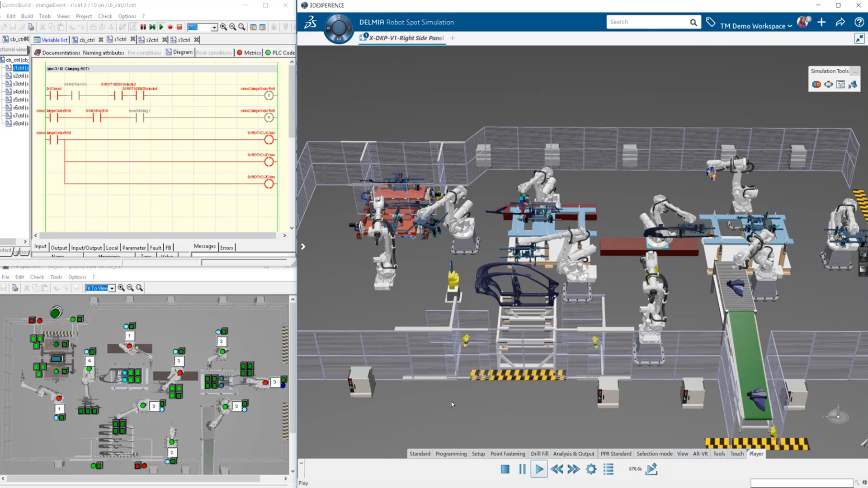The width and height of the screenshot is (868, 488).
Task: Click the 3D view perspective icon in Simulation Tools
Action: pyautogui.click(x=829, y=84)
